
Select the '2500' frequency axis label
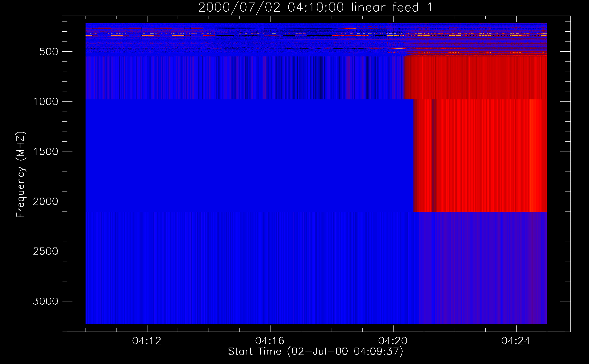pyautogui.click(x=46, y=251)
